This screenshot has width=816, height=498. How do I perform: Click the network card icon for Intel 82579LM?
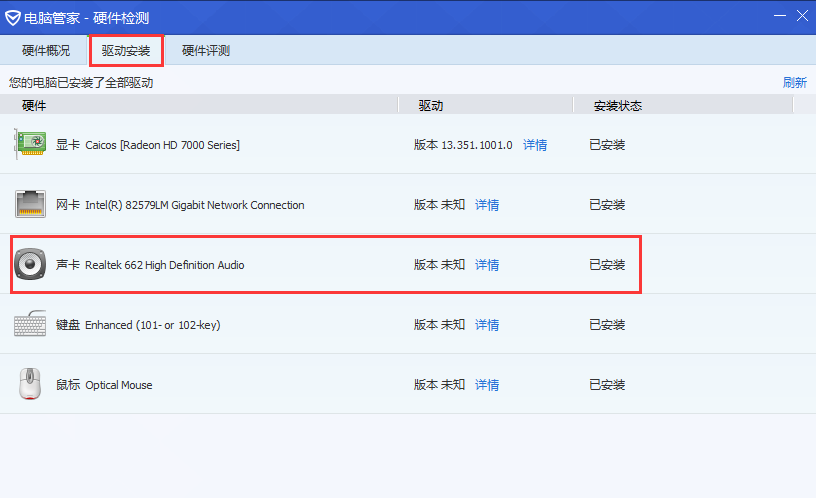[30, 204]
